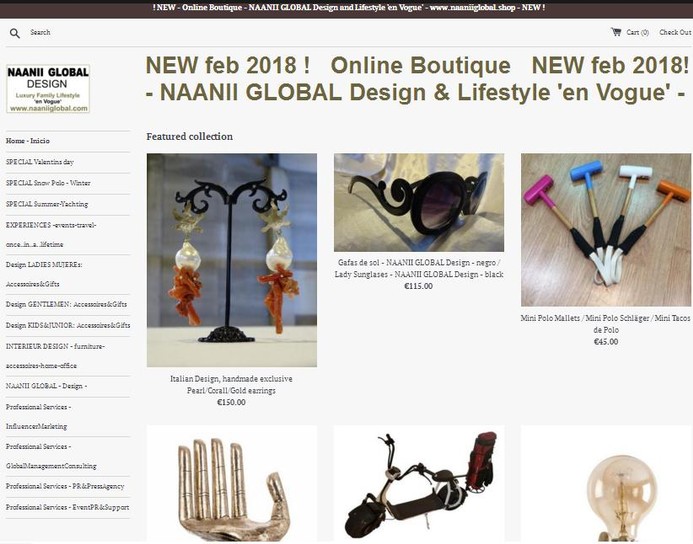Open SPECIAL Summer-Yachting category
This screenshot has height=544, width=693.
pyautogui.click(x=47, y=204)
